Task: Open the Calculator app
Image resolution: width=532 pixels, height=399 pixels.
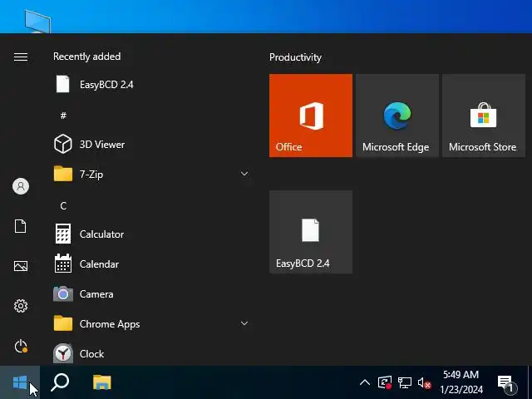Action: point(150,234)
